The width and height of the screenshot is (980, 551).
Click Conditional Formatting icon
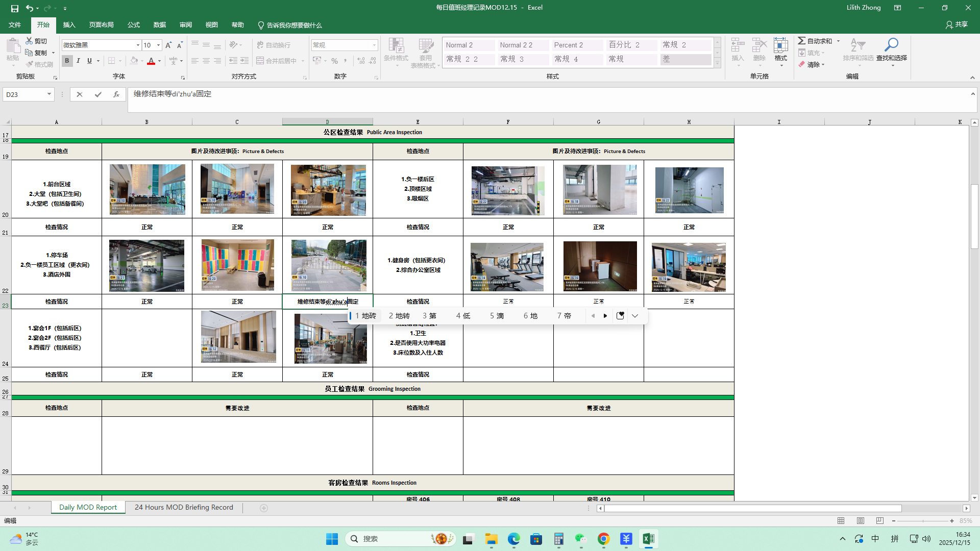[x=396, y=46]
